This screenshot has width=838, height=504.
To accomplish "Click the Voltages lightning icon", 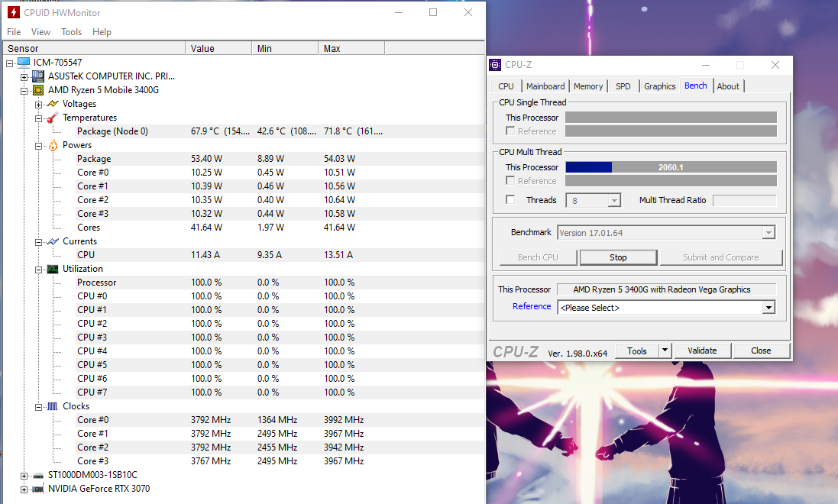I will [53, 104].
